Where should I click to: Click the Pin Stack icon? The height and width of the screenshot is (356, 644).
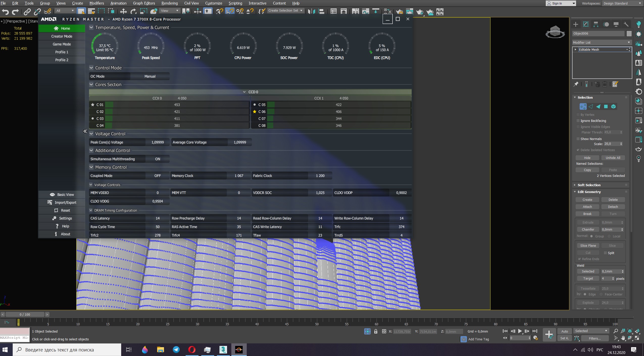tap(576, 84)
